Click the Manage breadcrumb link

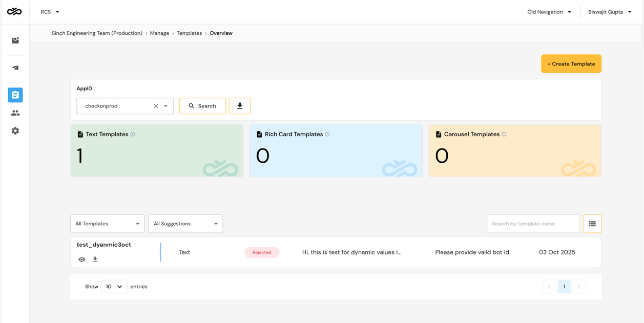(x=159, y=33)
